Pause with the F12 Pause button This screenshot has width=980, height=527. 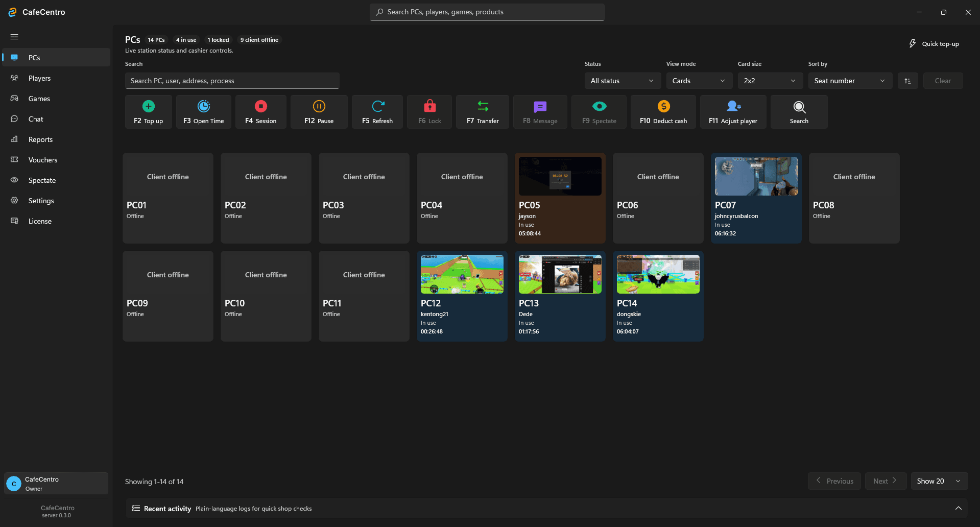319,112
